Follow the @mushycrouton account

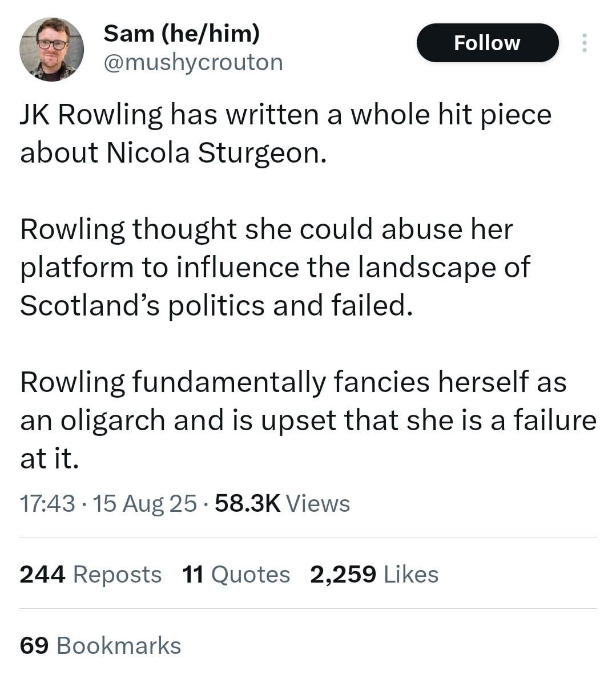(x=488, y=43)
